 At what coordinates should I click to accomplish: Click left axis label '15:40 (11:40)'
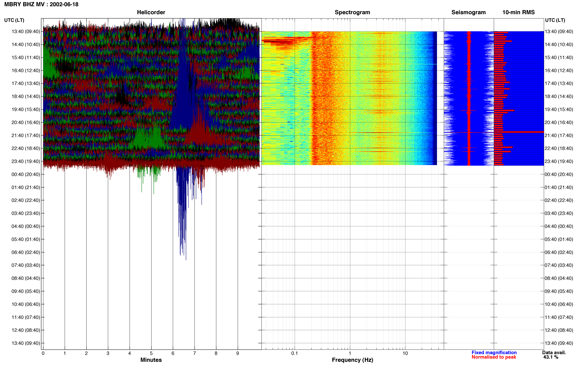click(26, 57)
